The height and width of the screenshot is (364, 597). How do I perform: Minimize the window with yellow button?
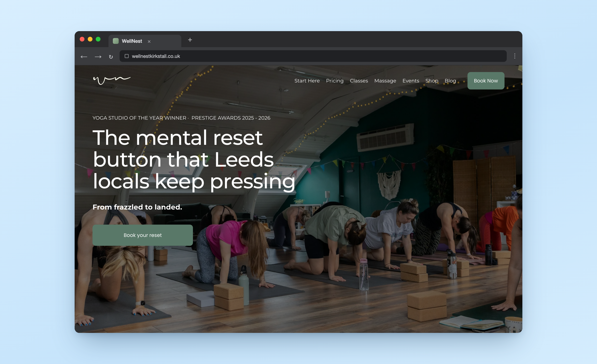90,39
